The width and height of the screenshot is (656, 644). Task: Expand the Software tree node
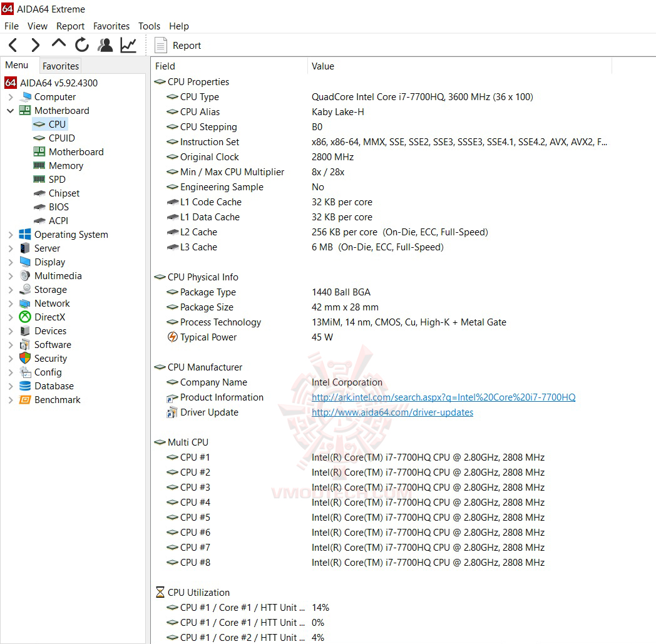tap(11, 345)
